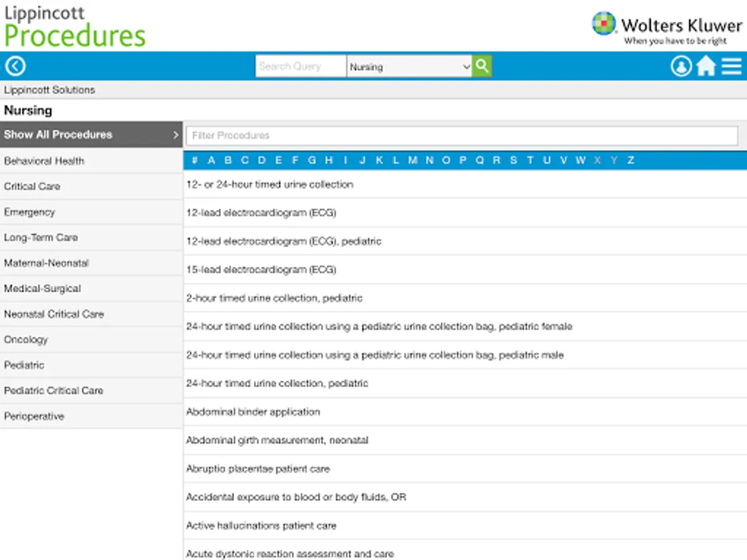Jump to letter J in index
Image resolution: width=747 pixels, height=560 pixels.
(x=362, y=160)
